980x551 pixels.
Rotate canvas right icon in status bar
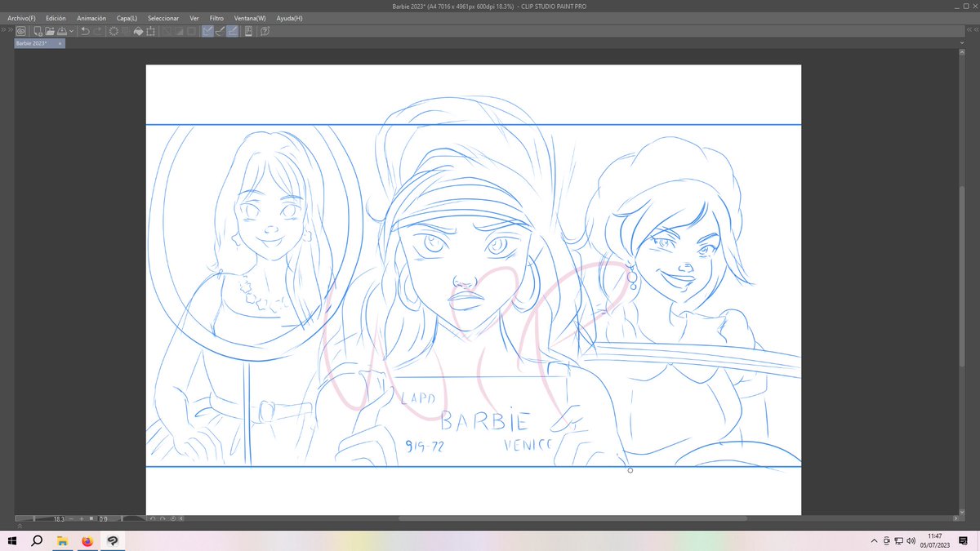pyautogui.click(x=163, y=518)
